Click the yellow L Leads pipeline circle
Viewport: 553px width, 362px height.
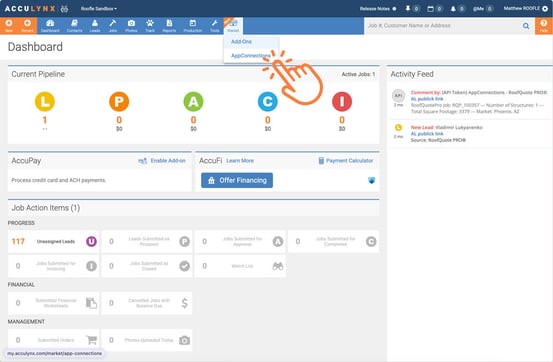45,102
